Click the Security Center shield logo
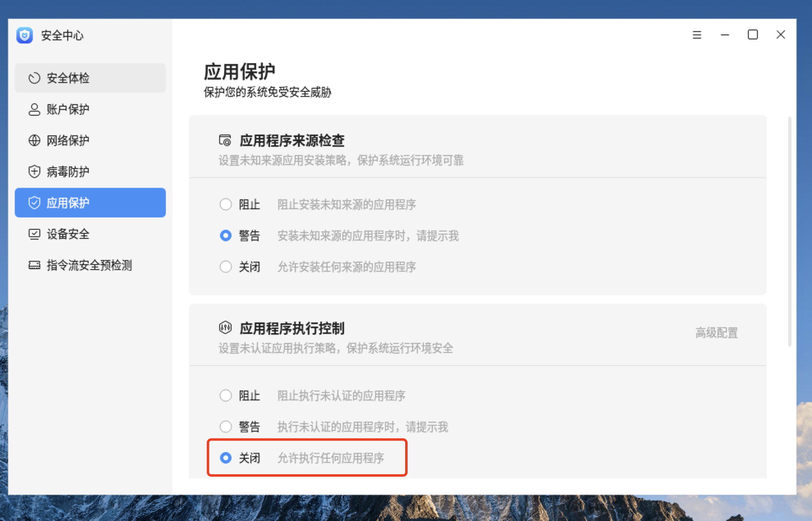The image size is (812, 521). 25,35
